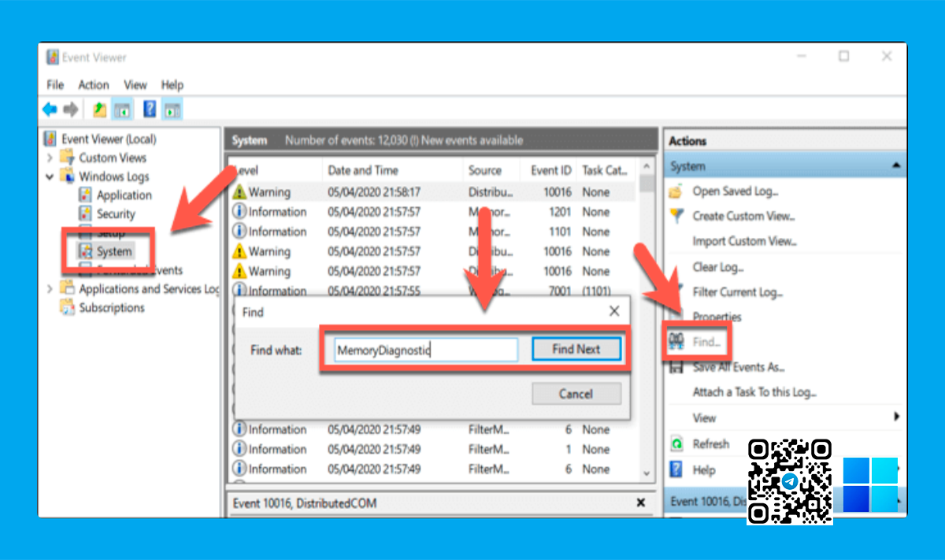Click the Subscriptions icon in tree
This screenshot has height=560, width=945.
coord(68,308)
